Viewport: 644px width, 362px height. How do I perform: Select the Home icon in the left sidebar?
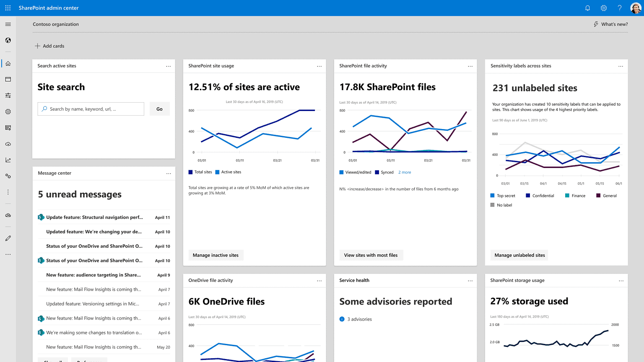pyautogui.click(x=8, y=63)
